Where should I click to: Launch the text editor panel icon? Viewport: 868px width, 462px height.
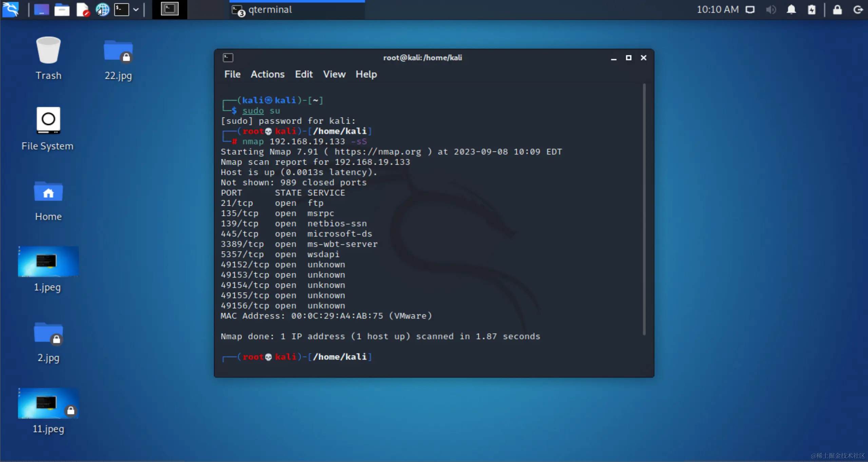[82, 10]
